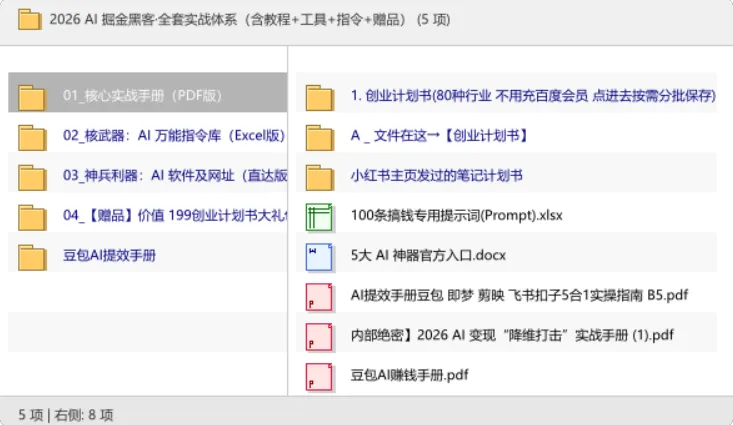Viewport: 733px width, 425px height.
Task: Select file AI提效手册豆包 即梦 剪映 飞书扣子5合1实操指南 B5.pdf
Action: tap(519, 295)
